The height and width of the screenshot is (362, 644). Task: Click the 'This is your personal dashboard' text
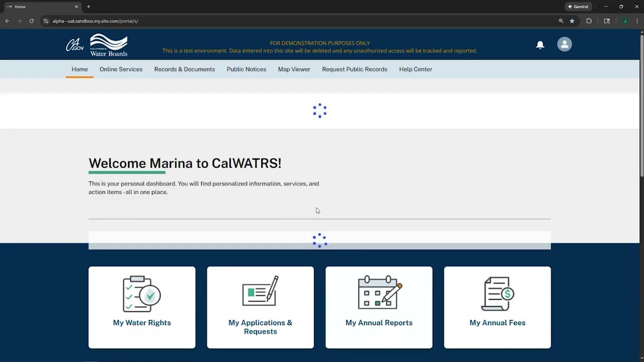pos(204,188)
